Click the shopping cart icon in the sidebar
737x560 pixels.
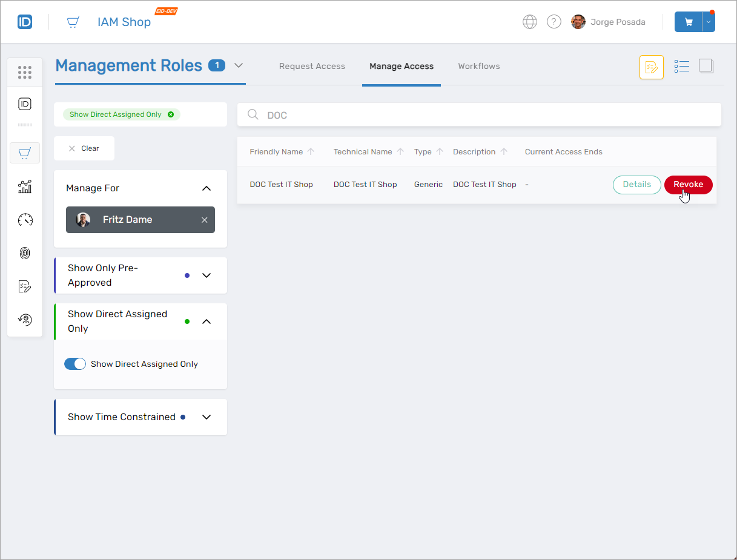pos(25,153)
